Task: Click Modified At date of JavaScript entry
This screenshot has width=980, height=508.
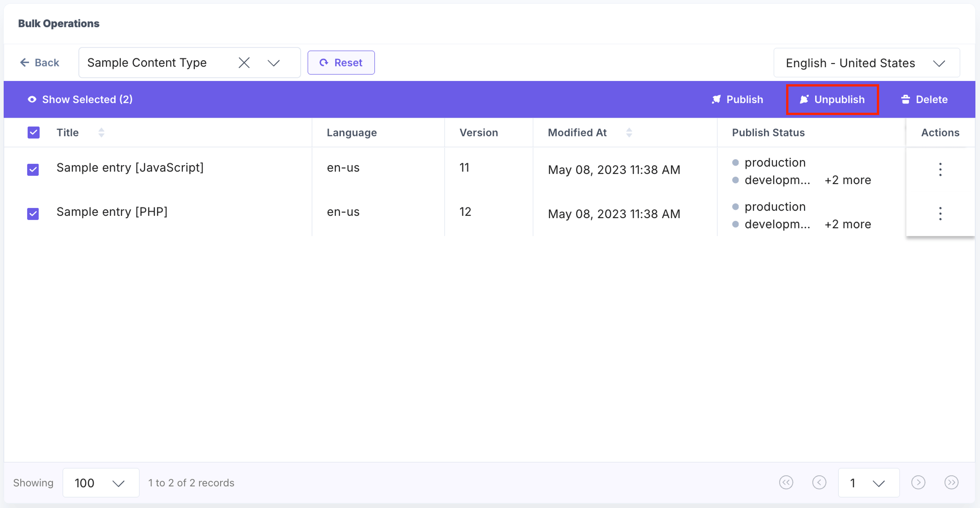Action: (x=614, y=170)
